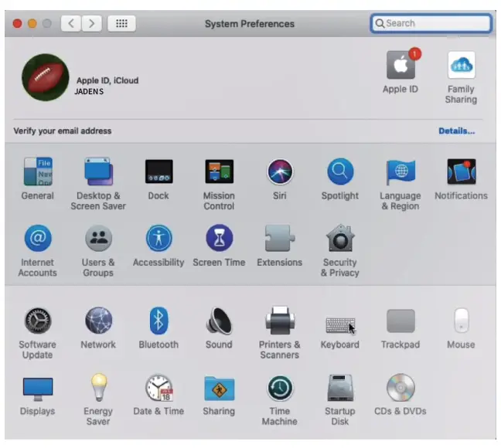Open Spotlight preferences
Viewport: 501px width, 448px height.
point(340,171)
